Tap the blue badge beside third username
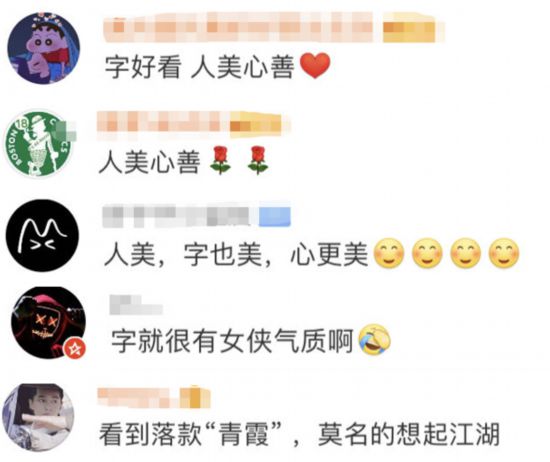Image resolution: width=550 pixels, height=462 pixels. click(x=275, y=216)
